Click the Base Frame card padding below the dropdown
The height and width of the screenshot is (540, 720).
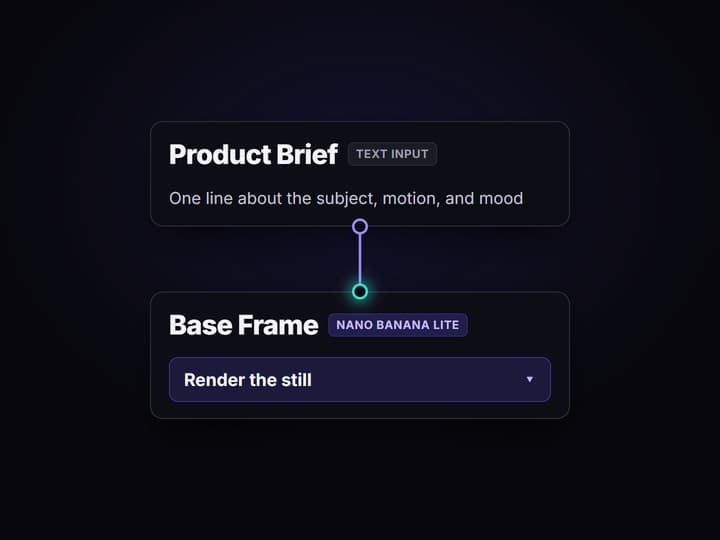(360, 410)
